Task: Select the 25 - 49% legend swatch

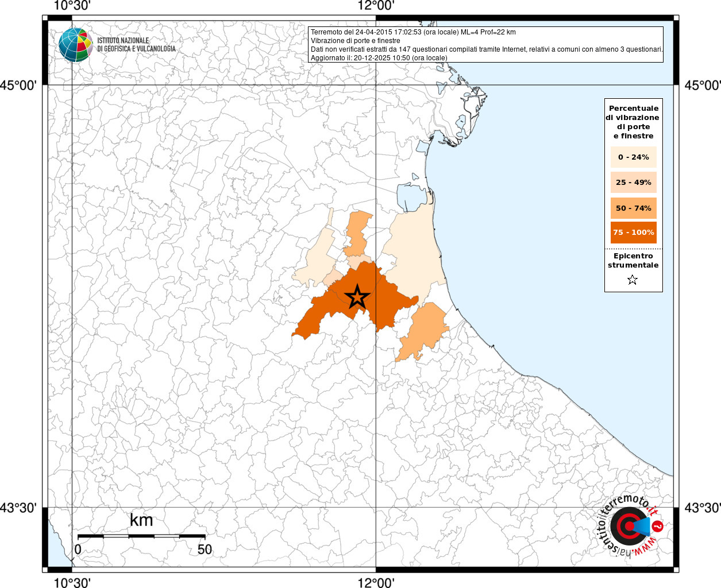Action: [634, 182]
